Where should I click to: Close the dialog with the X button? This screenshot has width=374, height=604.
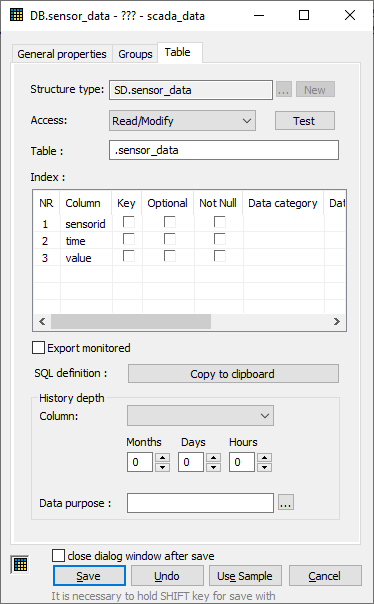click(x=350, y=15)
